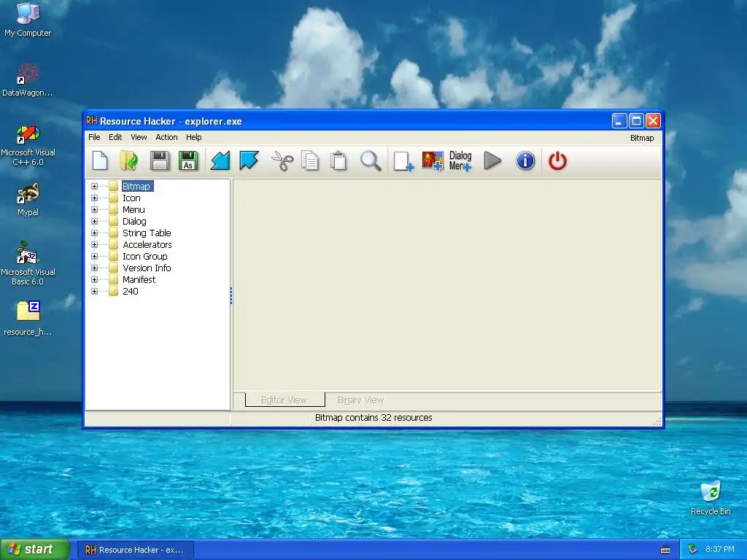Open My Computer desktop icon
Image resolution: width=747 pixels, height=560 pixels.
tap(28, 19)
